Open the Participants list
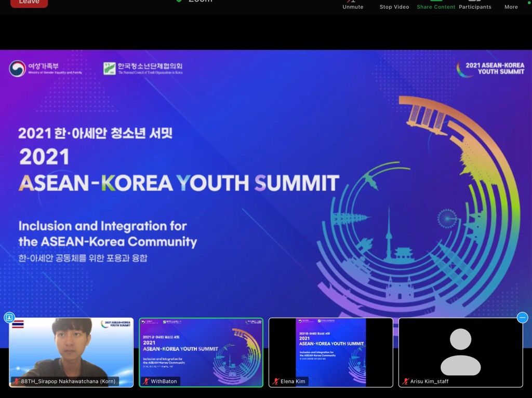The image size is (532, 398). point(474,4)
